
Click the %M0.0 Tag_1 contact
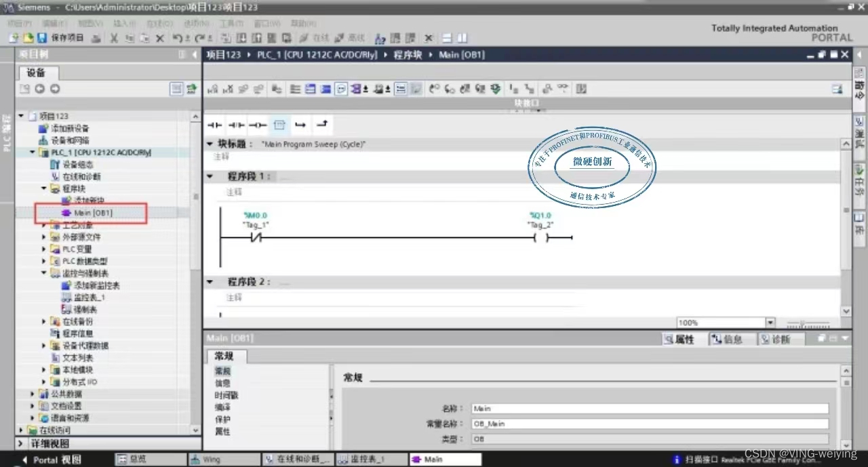(x=256, y=238)
